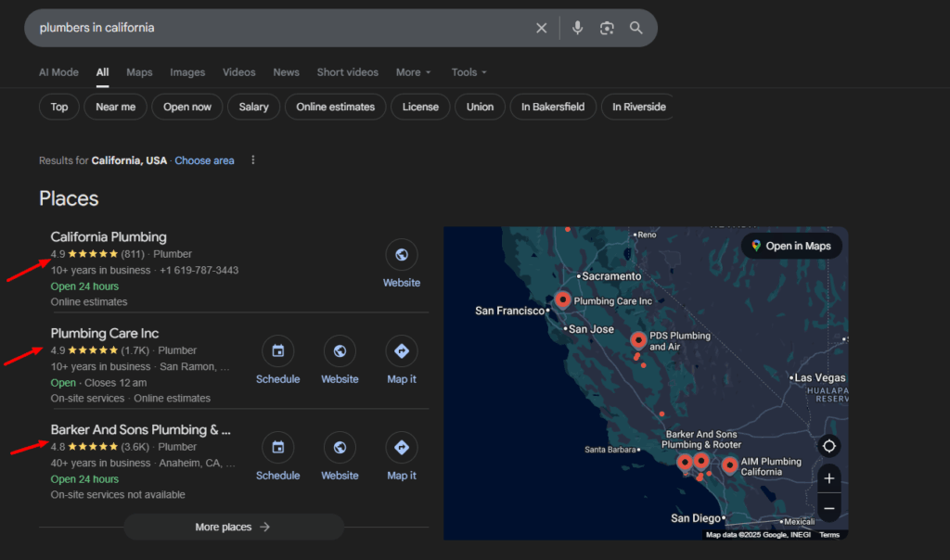Click the Barker And Sons Plumbing & Rooter map label

coord(701,439)
